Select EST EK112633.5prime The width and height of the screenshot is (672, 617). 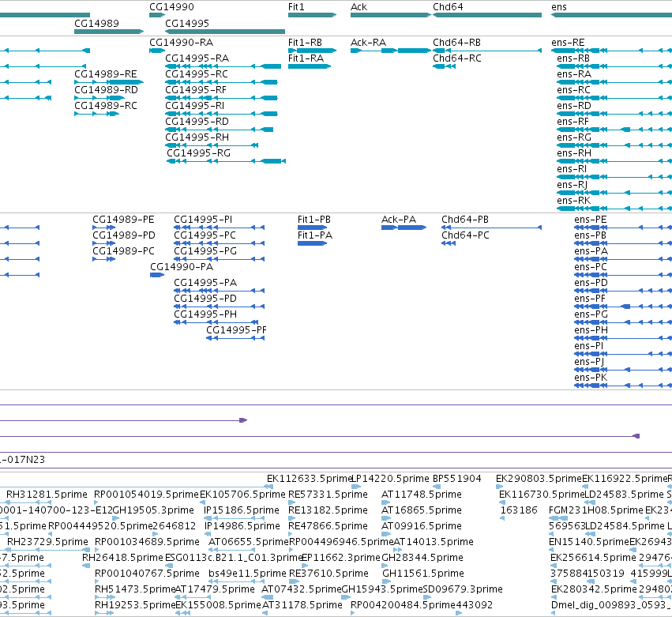[310, 479]
